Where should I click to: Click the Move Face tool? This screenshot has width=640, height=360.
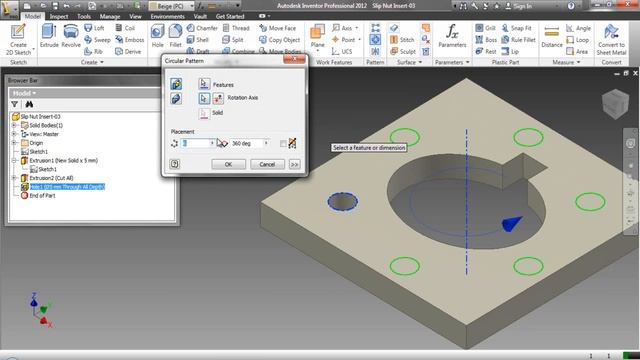[278, 28]
